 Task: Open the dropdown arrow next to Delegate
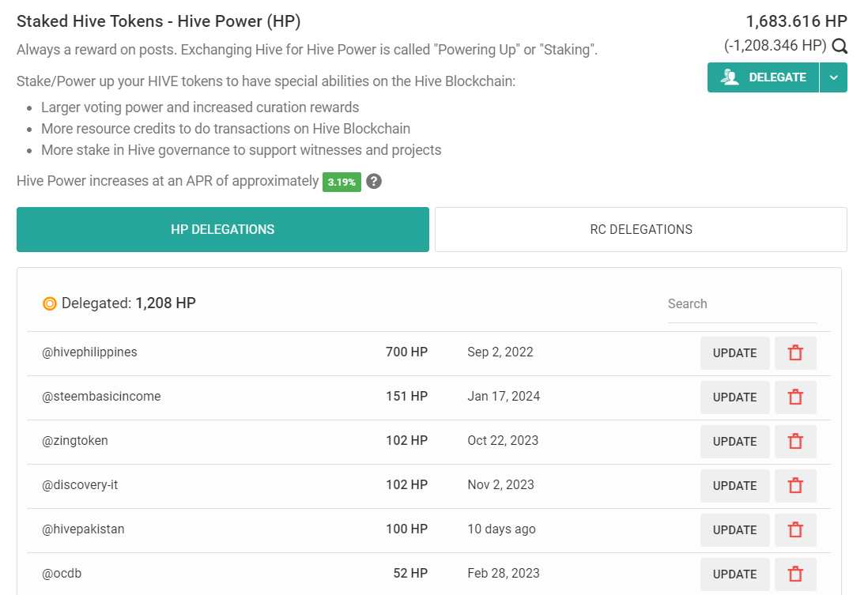[834, 77]
